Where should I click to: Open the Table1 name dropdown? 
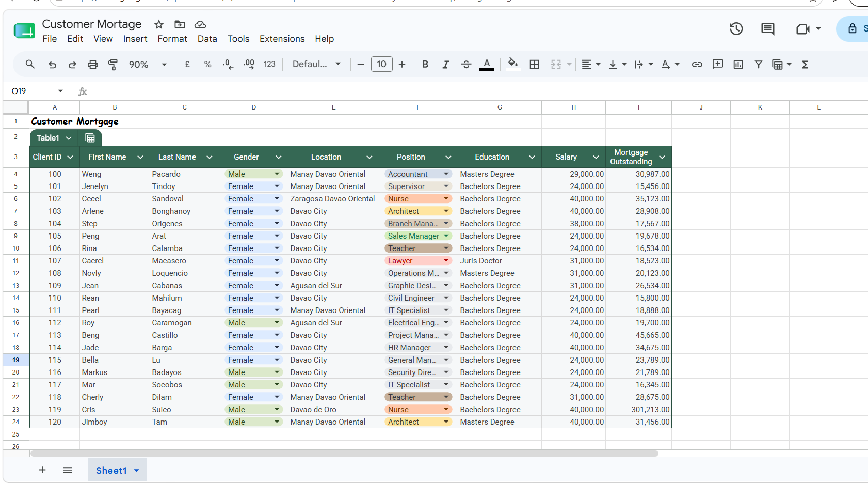click(69, 138)
